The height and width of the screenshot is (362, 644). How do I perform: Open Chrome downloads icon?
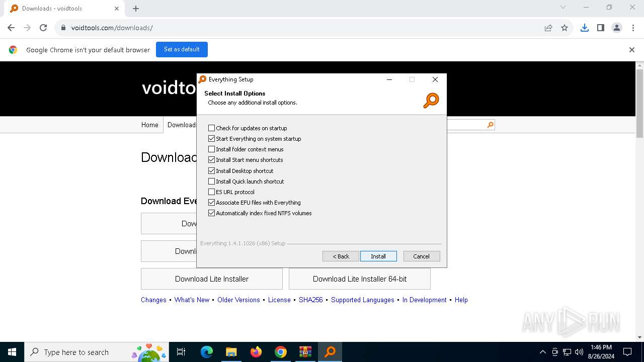pyautogui.click(x=584, y=28)
